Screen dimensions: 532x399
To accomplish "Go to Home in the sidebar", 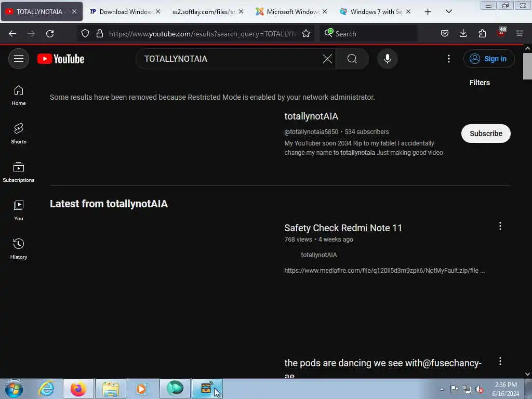I will 19,96.
